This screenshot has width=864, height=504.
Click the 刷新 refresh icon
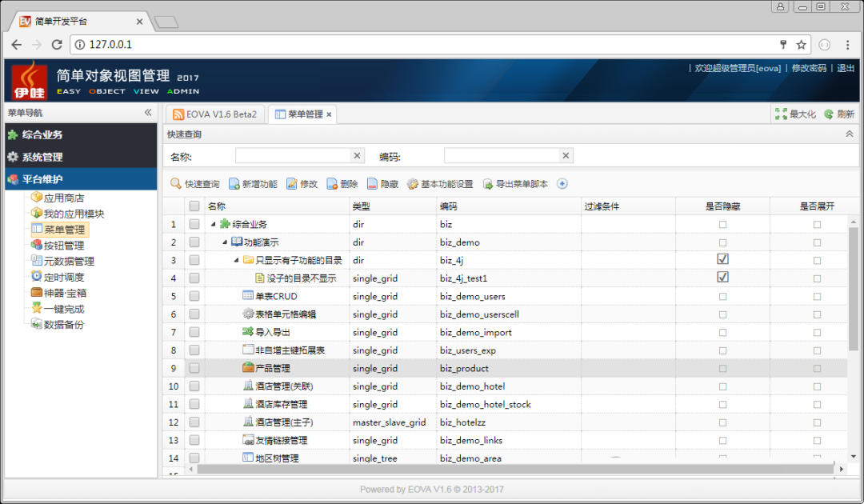(829, 114)
